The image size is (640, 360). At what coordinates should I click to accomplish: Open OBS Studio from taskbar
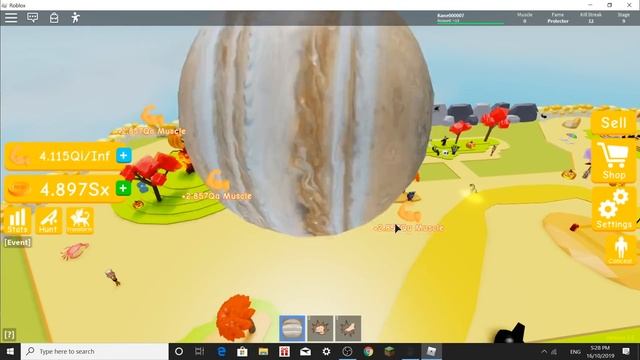point(347,351)
